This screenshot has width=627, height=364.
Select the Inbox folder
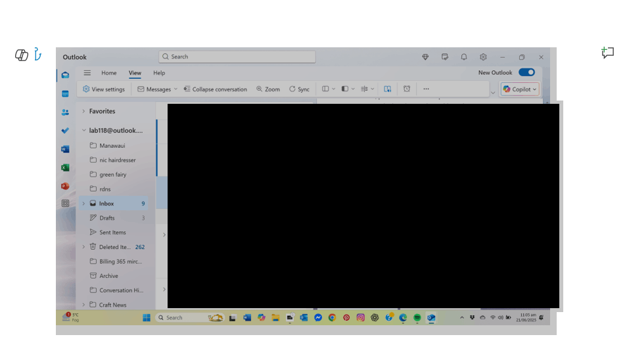(114, 204)
